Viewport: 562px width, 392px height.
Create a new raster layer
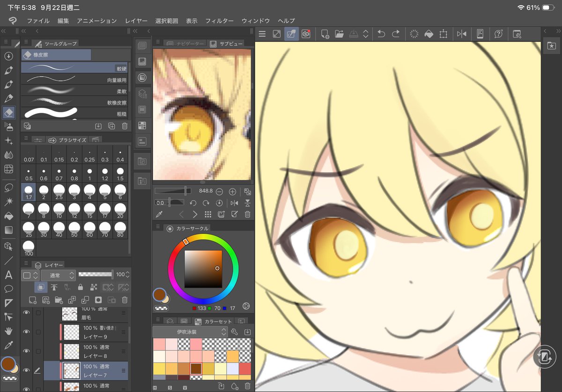coord(32,300)
